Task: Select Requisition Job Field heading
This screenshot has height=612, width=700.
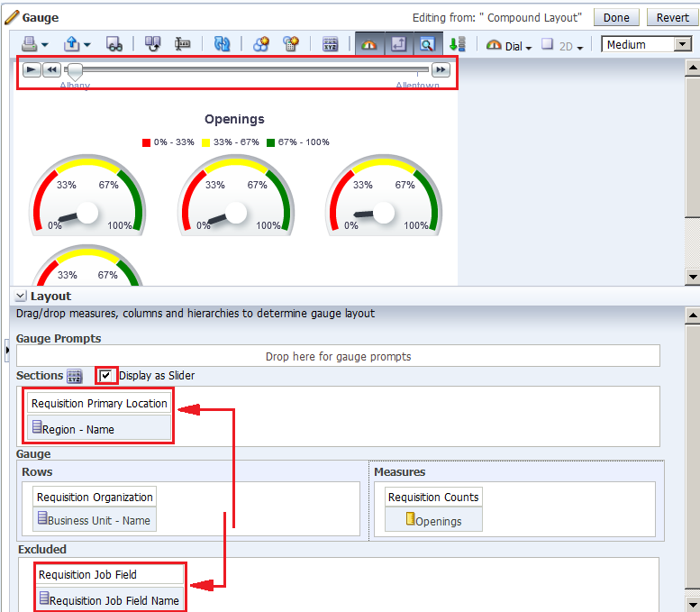Action: point(110,574)
